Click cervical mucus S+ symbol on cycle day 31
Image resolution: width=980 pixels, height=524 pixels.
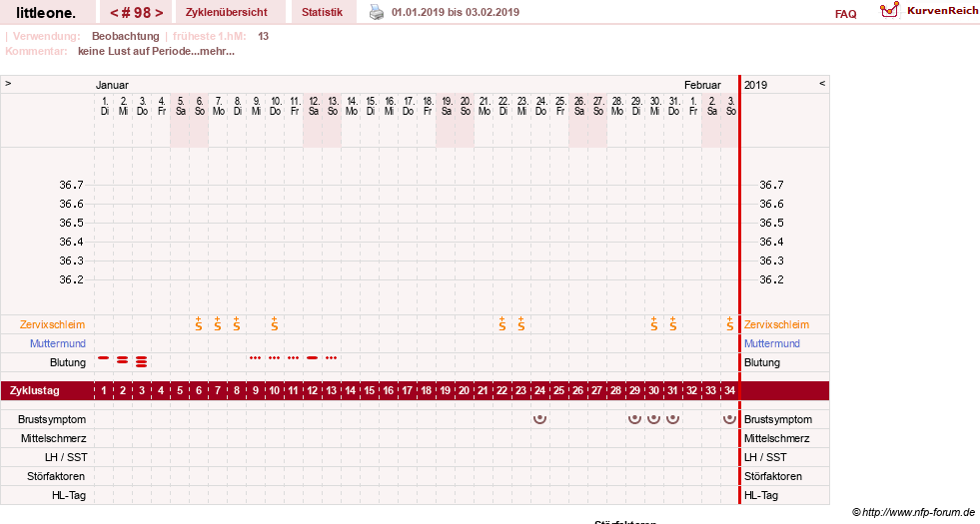click(673, 323)
